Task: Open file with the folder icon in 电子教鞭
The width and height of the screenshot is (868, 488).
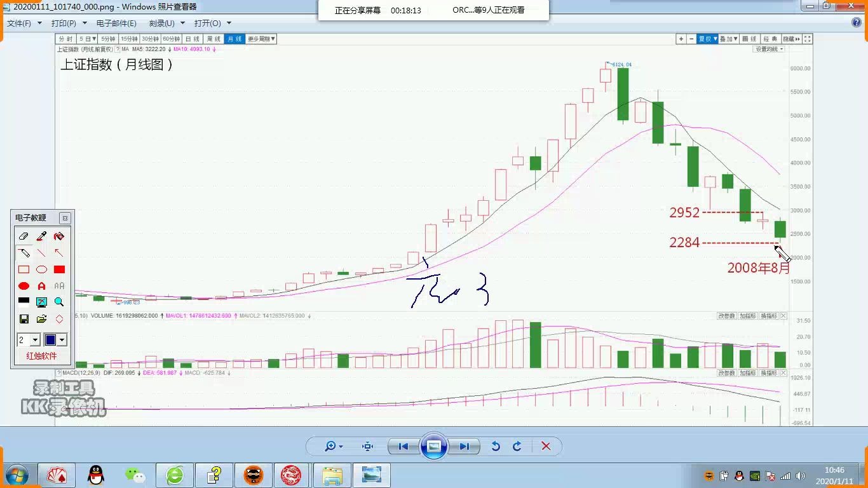Action: pyautogui.click(x=42, y=319)
